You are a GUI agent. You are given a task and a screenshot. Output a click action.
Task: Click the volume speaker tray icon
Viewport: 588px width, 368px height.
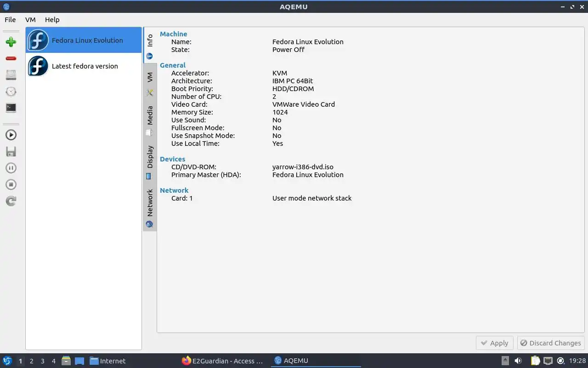click(518, 361)
